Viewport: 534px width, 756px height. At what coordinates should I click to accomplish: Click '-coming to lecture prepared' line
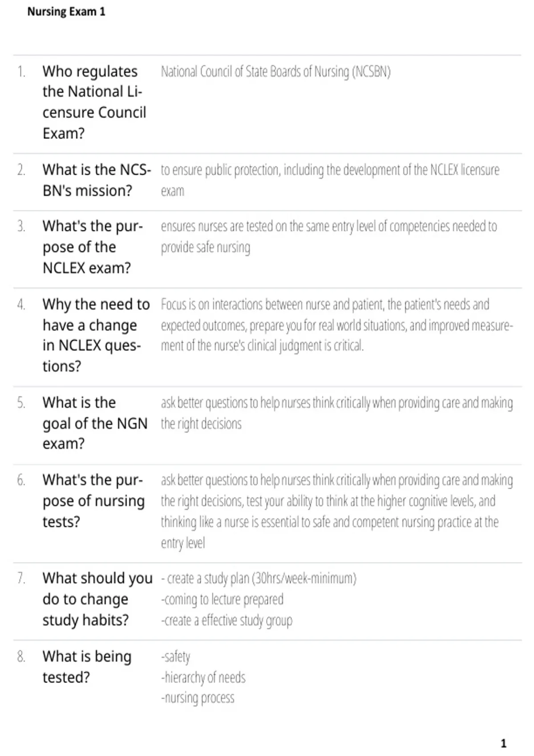pos(222,599)
